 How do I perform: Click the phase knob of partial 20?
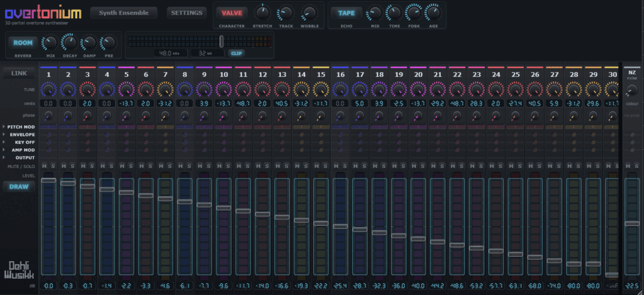418,116
